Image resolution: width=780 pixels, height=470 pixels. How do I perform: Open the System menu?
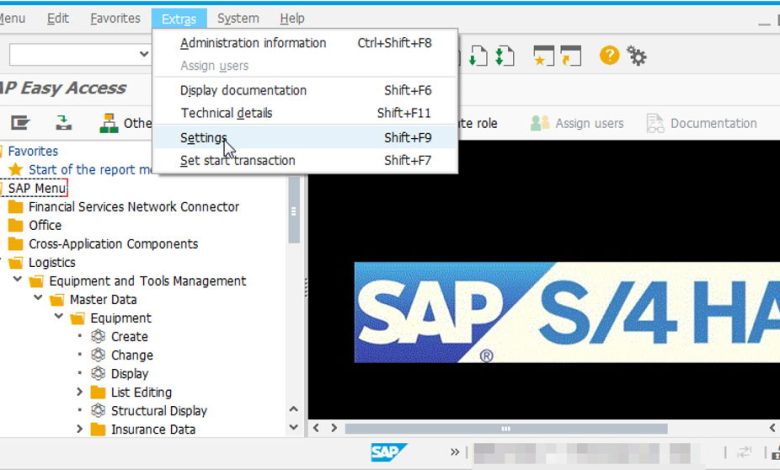click(x=238, y=18)
